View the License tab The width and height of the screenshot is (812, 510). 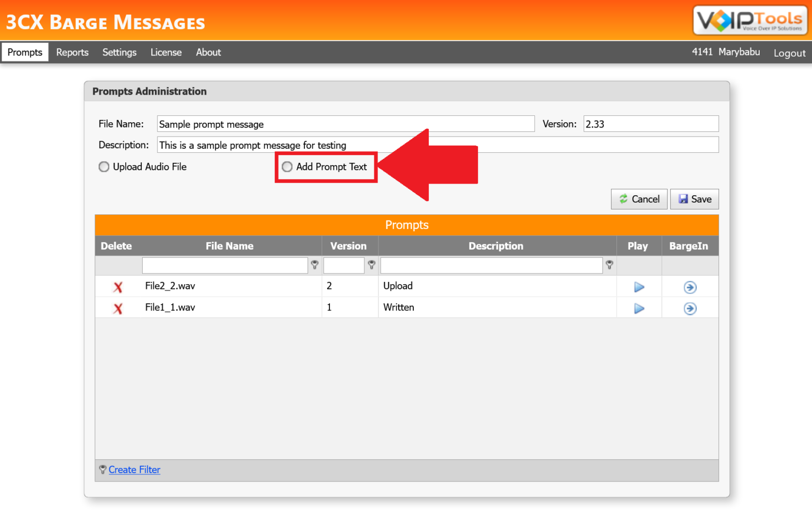166,52
